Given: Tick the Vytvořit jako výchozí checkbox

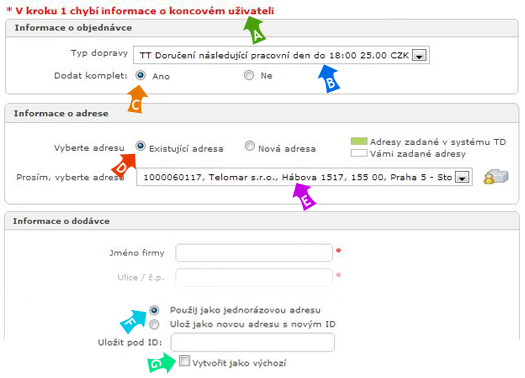Looking at the screenshot, I should (x=184, y=361).
